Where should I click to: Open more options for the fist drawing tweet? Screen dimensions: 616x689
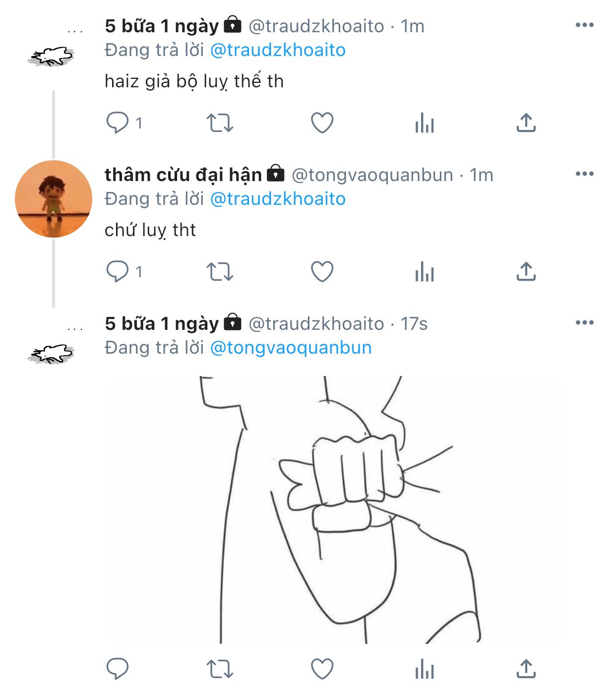point(585,323)
